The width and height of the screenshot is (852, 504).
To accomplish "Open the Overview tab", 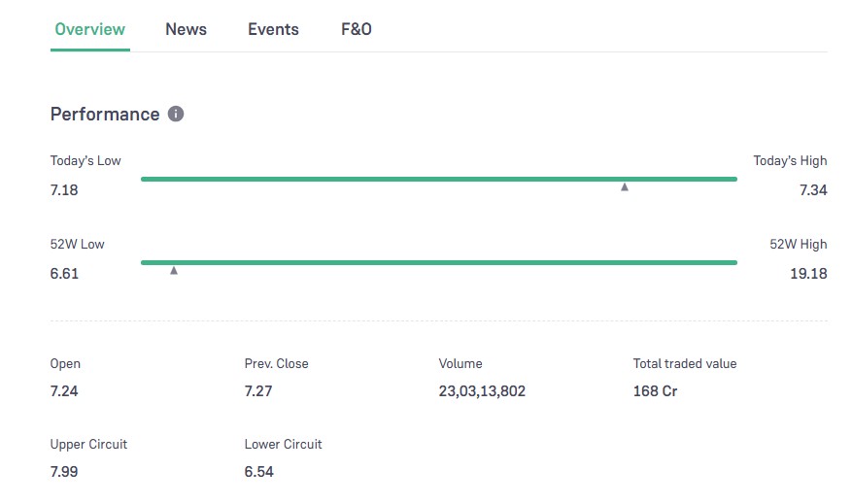I will (89, 29).
